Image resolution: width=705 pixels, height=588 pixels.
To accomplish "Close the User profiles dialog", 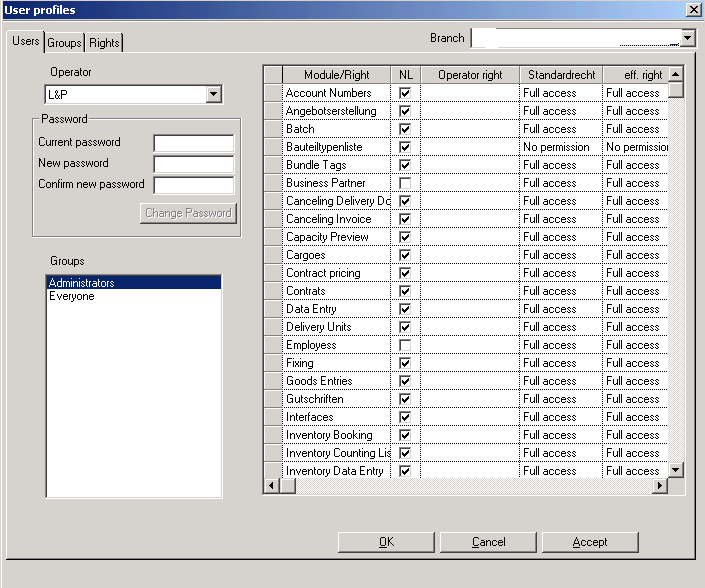I will click(693, 9).
